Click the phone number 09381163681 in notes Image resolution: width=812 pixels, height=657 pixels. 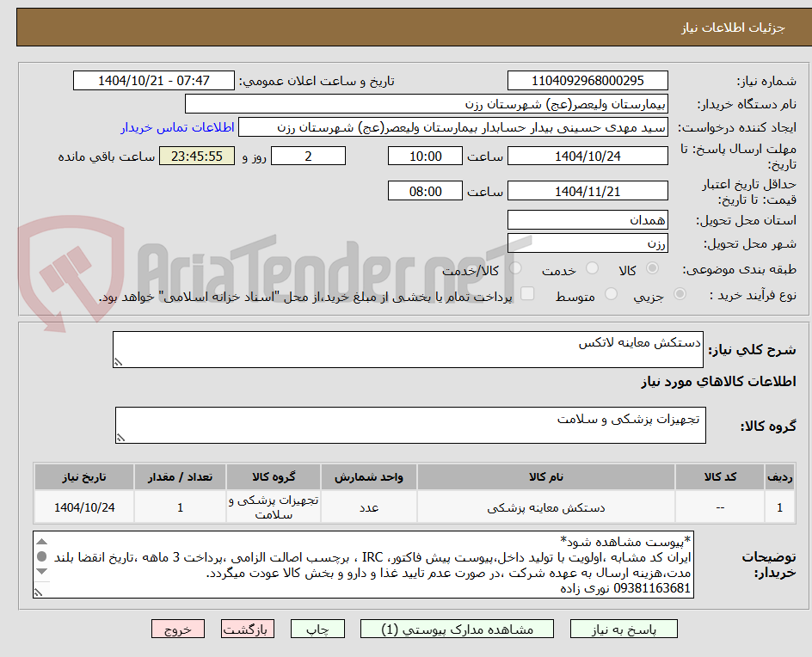[652, 589]
